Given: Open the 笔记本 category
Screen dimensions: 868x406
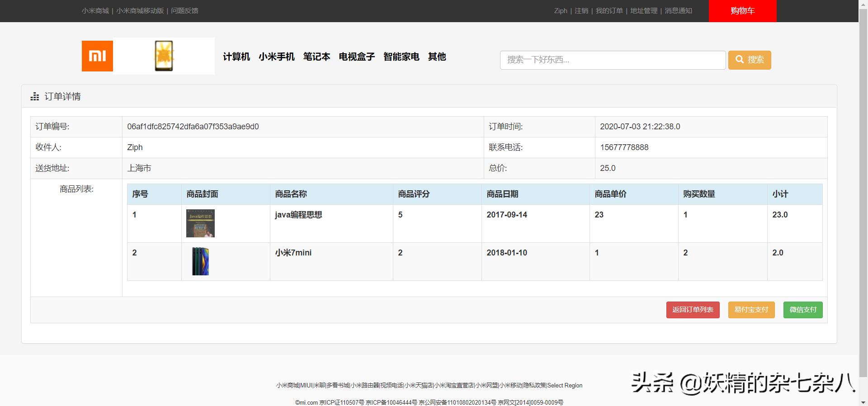Looking at the screenshot, I should click(x=316, y=57).
